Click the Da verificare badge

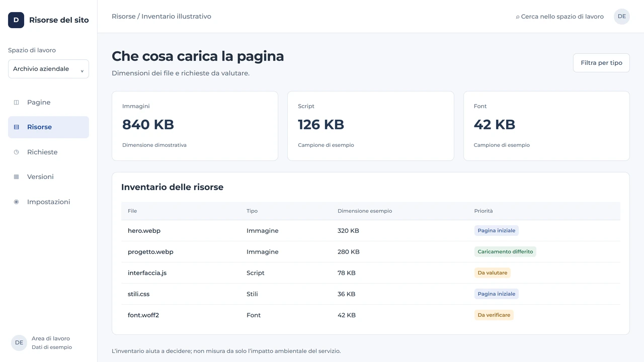click(494, 315)
